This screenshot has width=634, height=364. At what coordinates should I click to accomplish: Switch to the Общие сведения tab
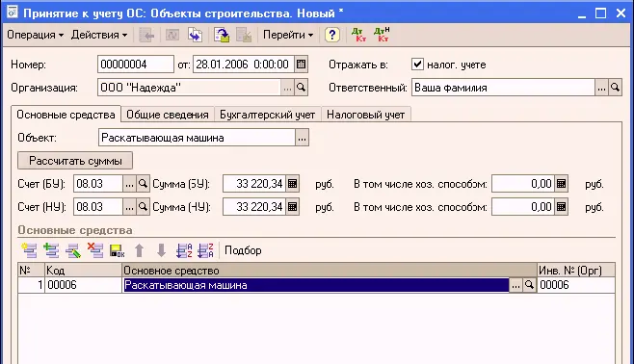[168, 115]
